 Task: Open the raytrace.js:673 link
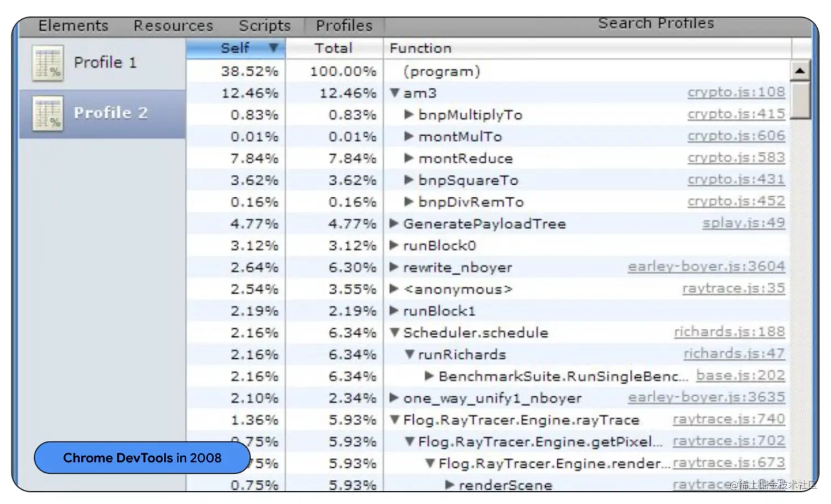tap(729, 463)
